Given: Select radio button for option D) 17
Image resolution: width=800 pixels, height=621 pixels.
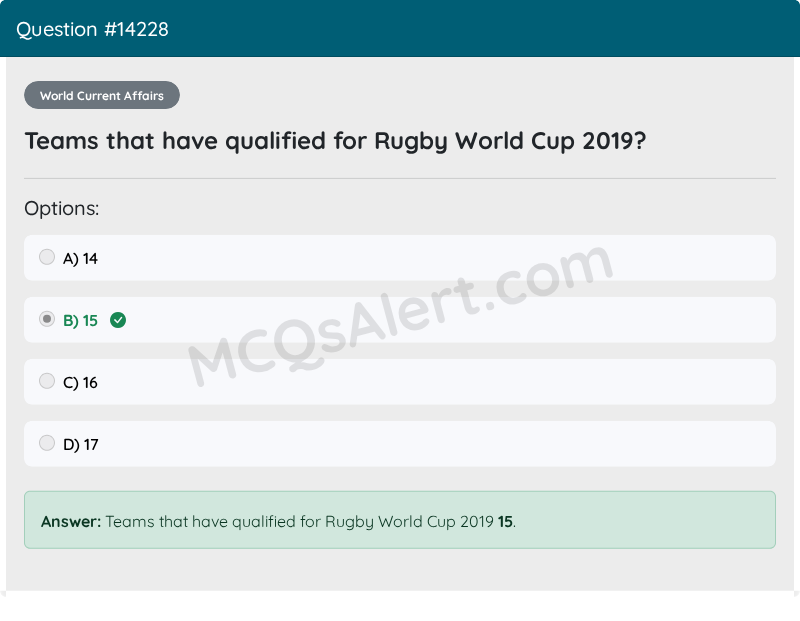Looking at the screenshot, I should pos(47,443).
